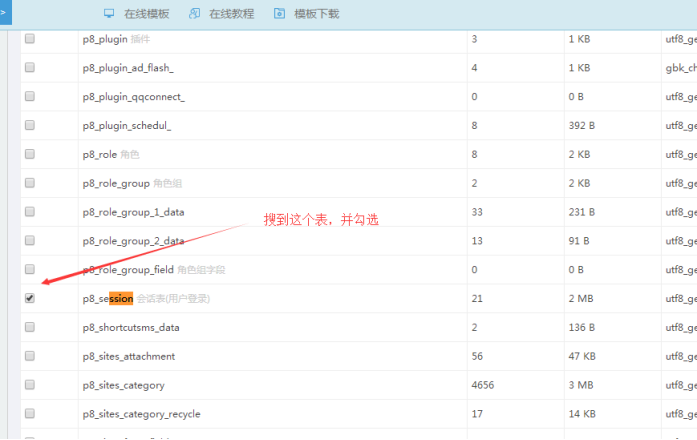Check the p8_sites_category checkbox

click(x=30, y=385)
